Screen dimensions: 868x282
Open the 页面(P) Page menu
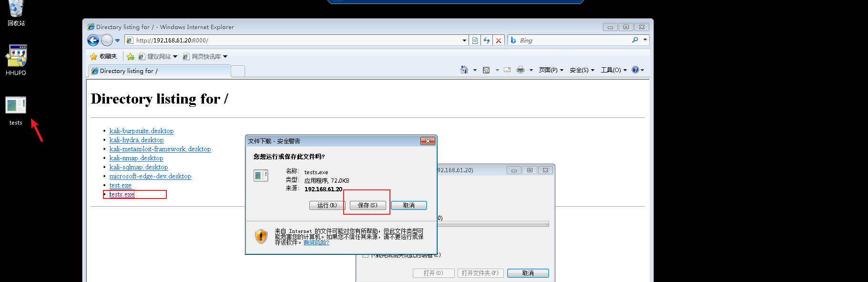(551, 70)
